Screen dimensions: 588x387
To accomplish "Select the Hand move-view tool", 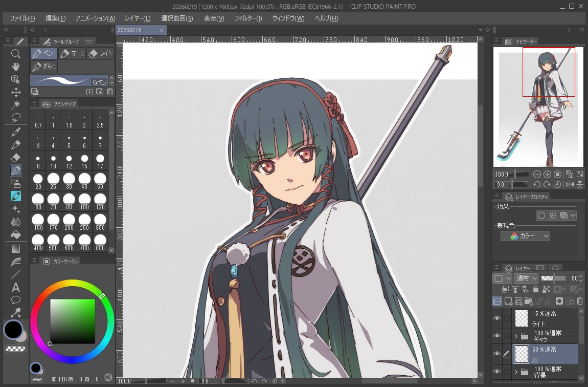I will pos(15,67).
